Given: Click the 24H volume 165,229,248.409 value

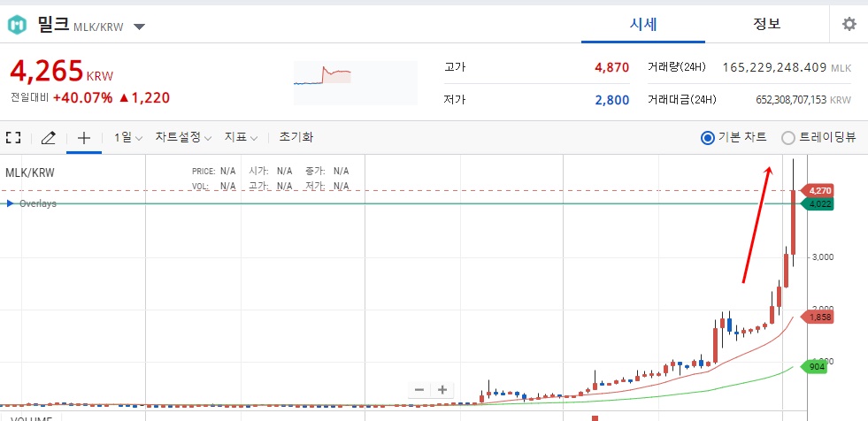Looking at the screenshot, I should pyautogui.click(x=775, y=67).
